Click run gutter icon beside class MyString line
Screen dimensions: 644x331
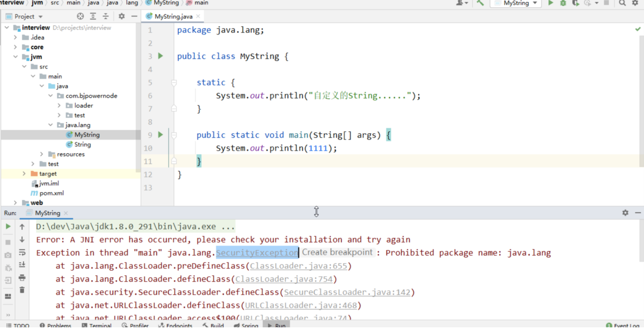(x=160, y=56)
